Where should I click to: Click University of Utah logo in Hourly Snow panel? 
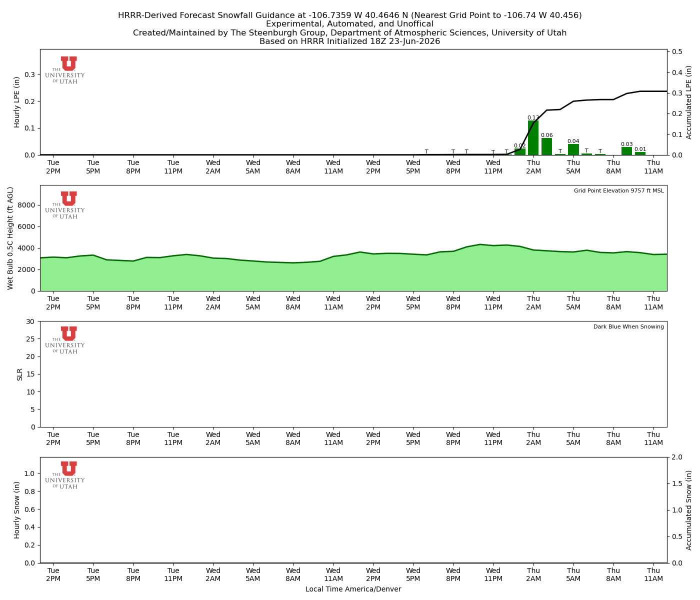65,475
